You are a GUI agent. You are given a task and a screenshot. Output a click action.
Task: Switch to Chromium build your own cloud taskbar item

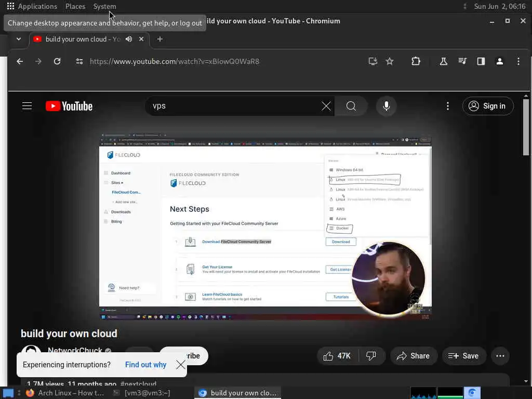[x=238, y=393]
